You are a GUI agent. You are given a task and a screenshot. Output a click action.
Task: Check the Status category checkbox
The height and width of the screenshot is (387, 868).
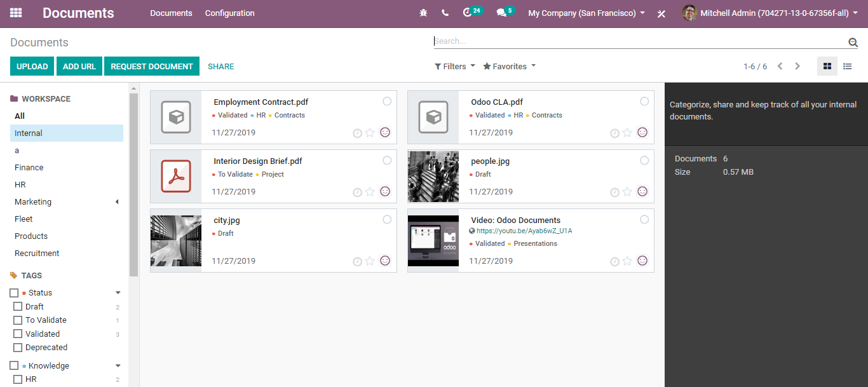point(14,293)
